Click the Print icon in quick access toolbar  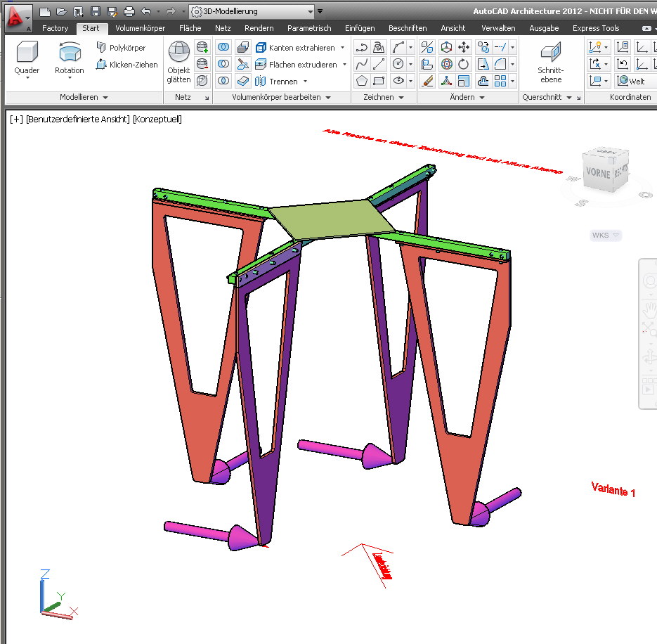(x=129, y=11)
